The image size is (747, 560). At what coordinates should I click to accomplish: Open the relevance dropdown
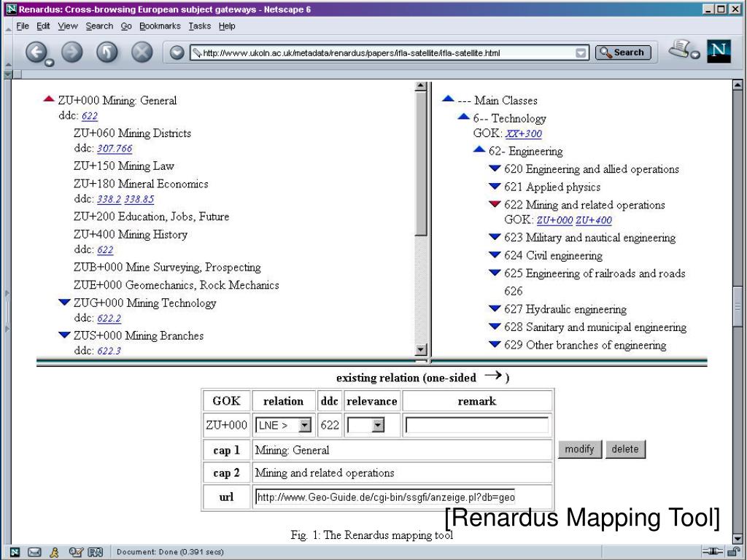378,425
